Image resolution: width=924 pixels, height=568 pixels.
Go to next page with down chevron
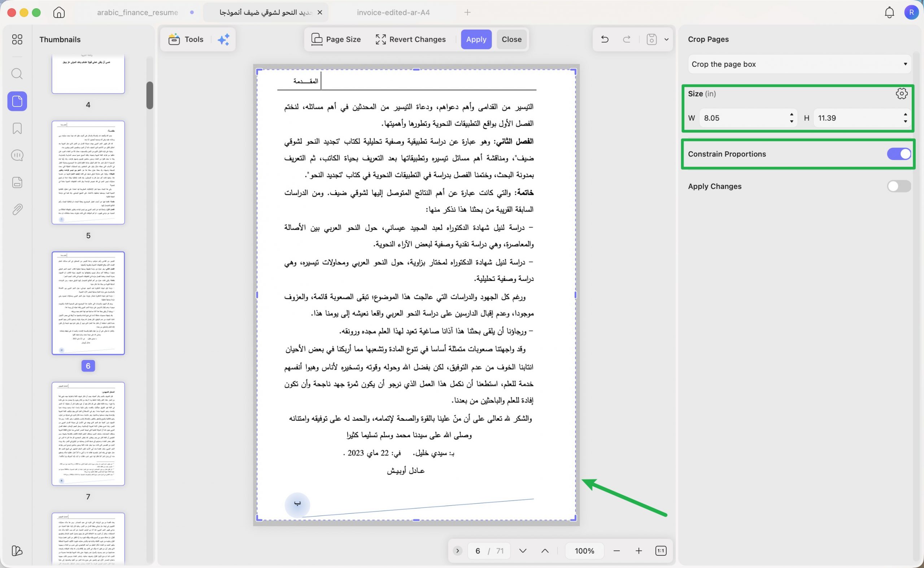tap(523, 551)
